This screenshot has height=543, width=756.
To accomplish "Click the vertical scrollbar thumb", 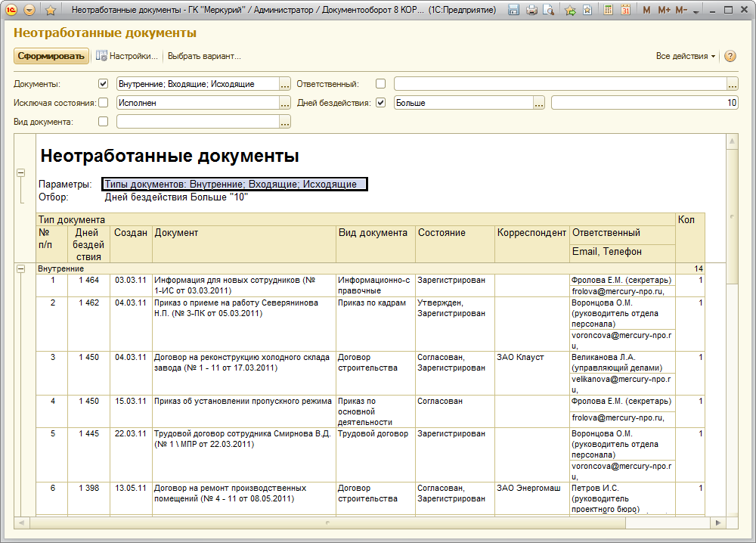I will (732, 216).
